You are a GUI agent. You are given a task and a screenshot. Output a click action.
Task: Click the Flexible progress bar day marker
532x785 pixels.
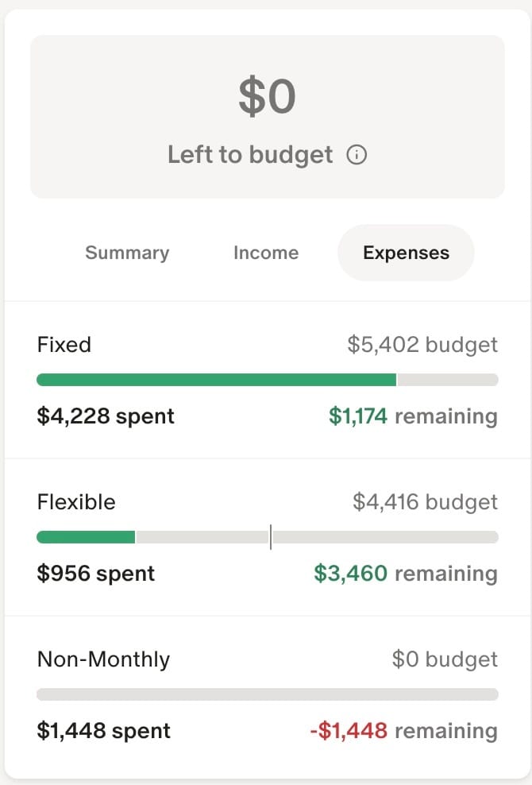point(271,537)
